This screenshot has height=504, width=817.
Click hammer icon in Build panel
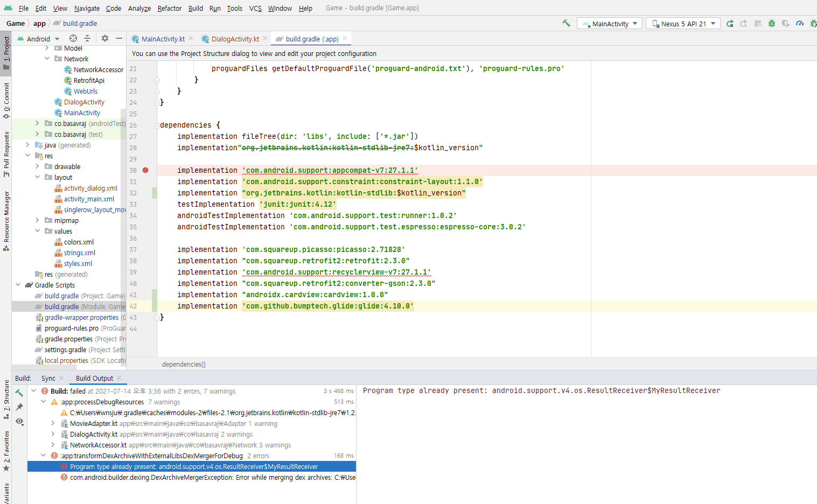pyautogui.click(x=19, y=393)
